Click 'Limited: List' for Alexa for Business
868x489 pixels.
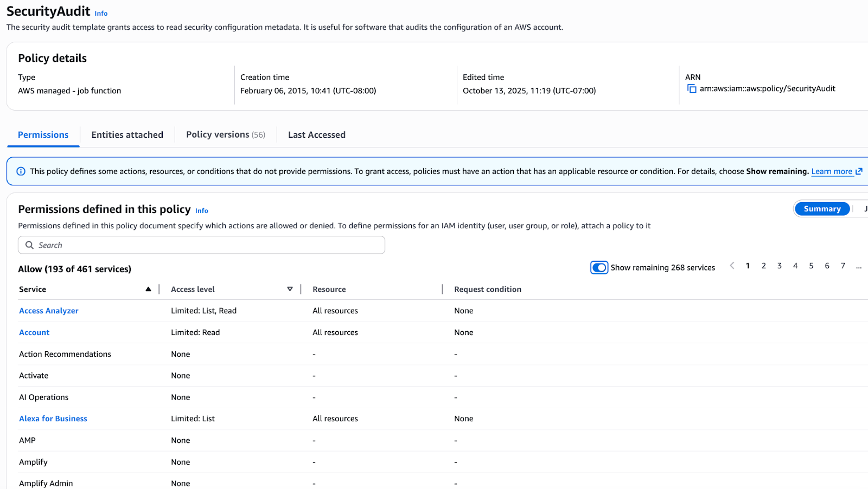point(193,419)
